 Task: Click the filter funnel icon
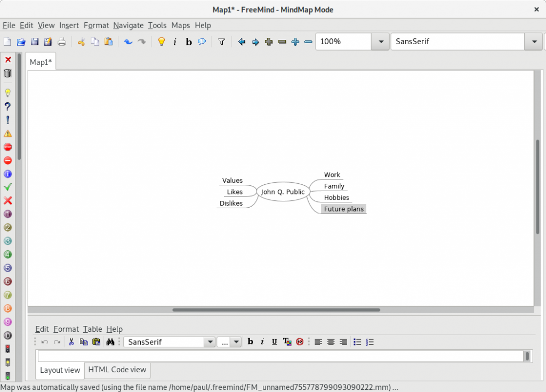(x=222, y=42)
